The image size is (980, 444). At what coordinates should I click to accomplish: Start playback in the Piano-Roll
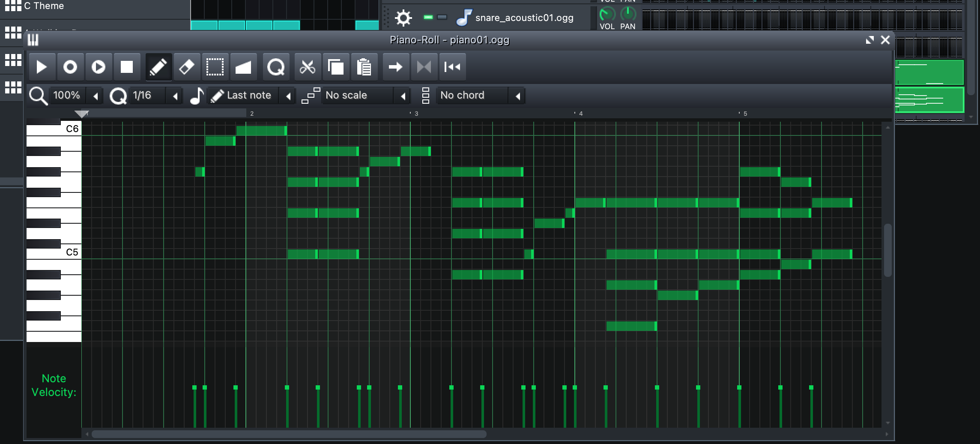[42, 67]
